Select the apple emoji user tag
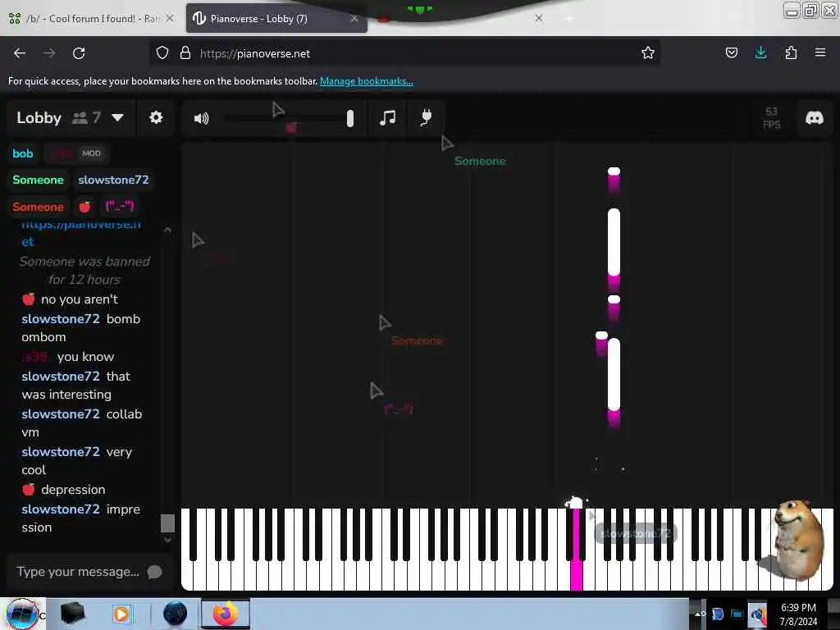This screenshot has width=840, height=630. click(x=84, y=207)
